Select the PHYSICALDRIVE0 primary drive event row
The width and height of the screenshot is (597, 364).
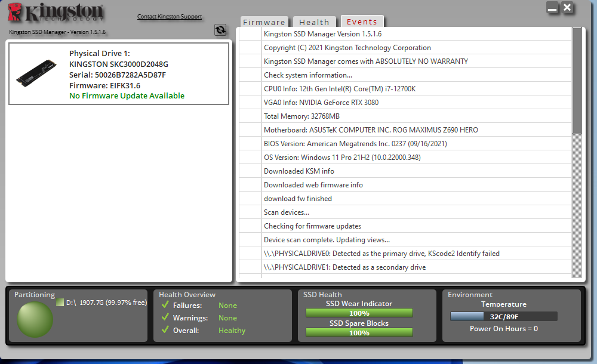pos(405,253)
